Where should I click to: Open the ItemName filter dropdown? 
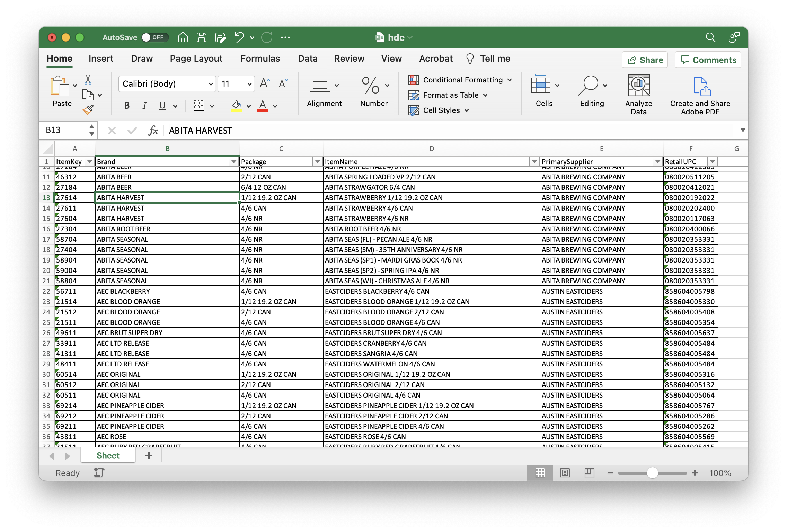point(534,161)
